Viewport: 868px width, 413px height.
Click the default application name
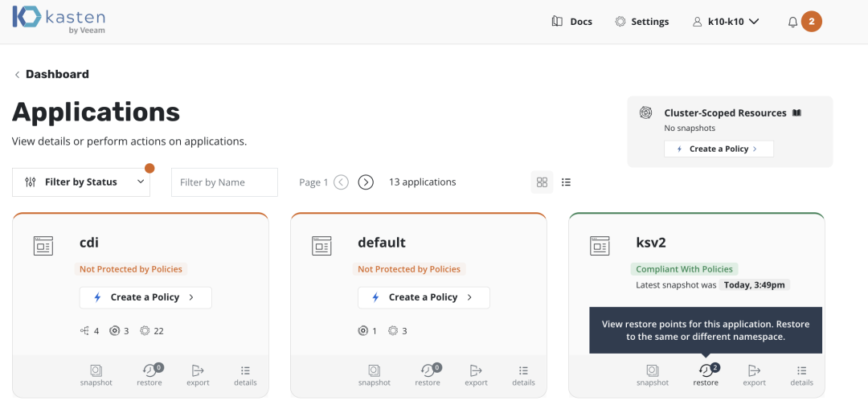tap(382, 243)
